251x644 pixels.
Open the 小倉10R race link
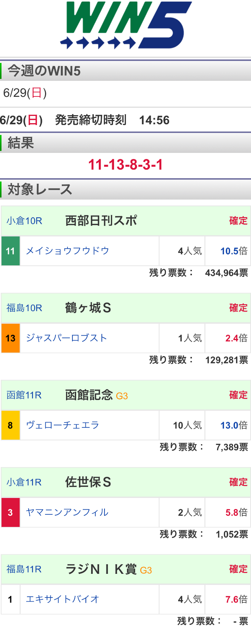(24, 221)
